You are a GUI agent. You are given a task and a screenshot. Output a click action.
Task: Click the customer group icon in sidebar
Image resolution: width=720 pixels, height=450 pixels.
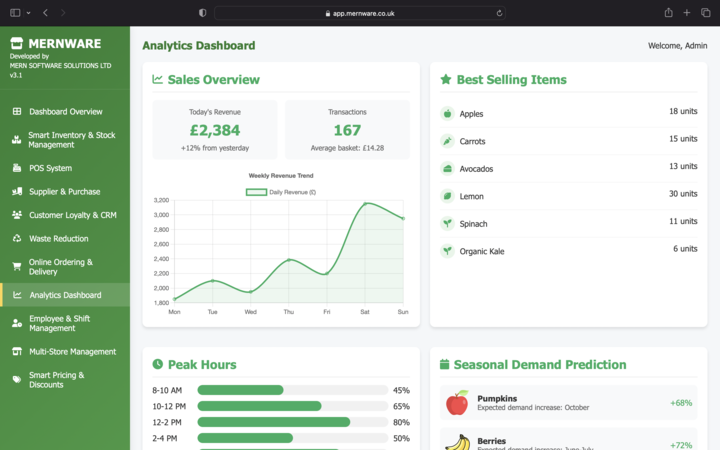coord(17,214)
